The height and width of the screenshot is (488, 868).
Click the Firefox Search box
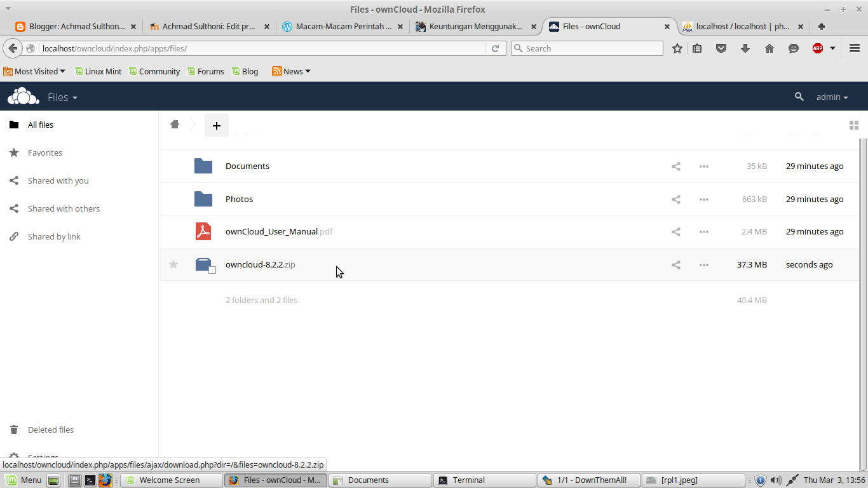pyautogui.click(x=587, y=48)
